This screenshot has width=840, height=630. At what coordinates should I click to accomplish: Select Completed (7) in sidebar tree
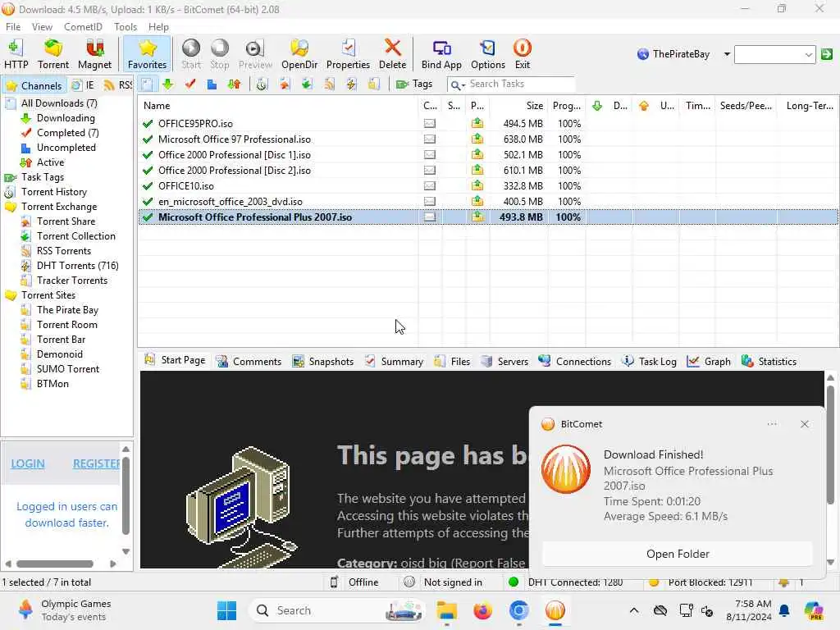pos(67,133)
